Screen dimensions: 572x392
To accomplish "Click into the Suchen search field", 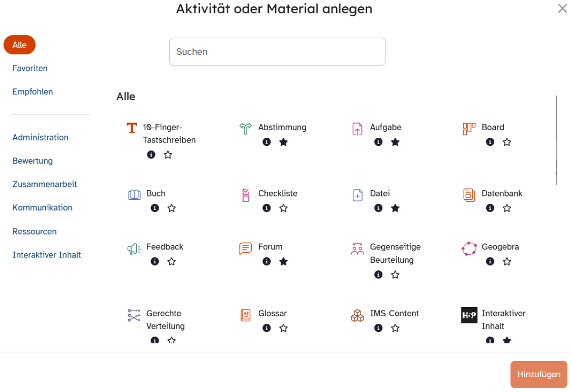I will [277, 52].
